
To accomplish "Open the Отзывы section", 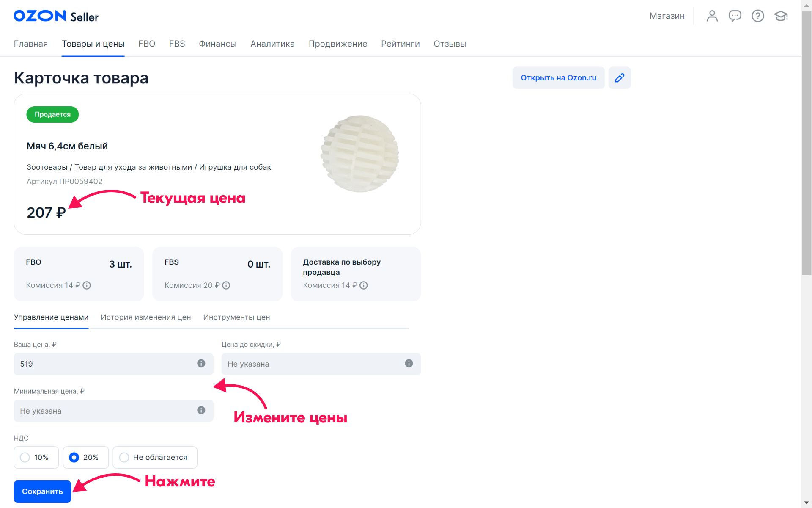I will pyautogui.click(x=450, y=44).
